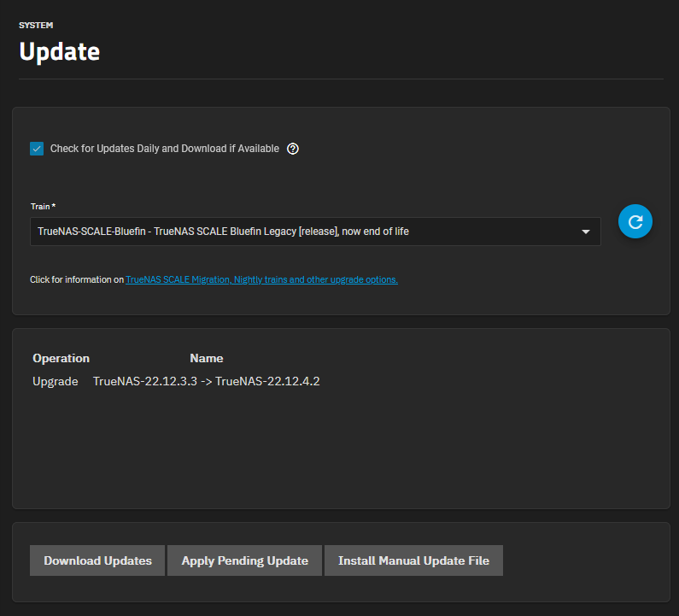Click the Operation column header
The height and width of the screenshot is (616, 679).
(x=61, y=358)
